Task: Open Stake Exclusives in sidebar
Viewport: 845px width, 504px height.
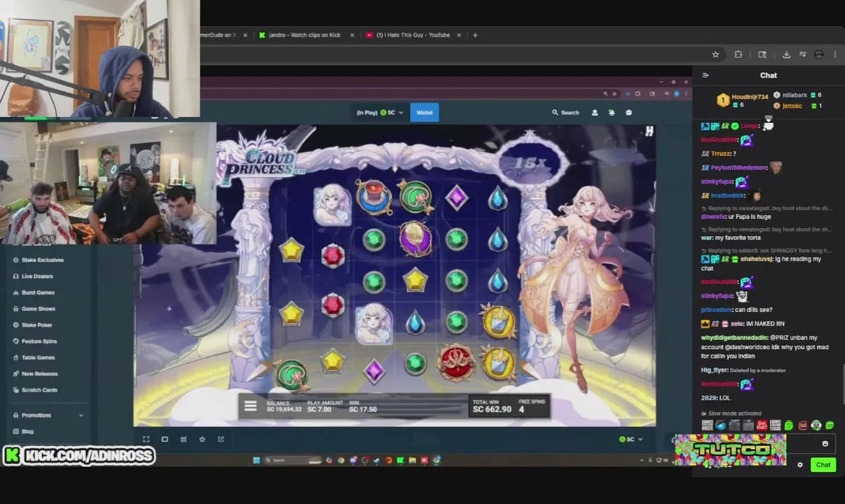Action: [x=43, y=260]
